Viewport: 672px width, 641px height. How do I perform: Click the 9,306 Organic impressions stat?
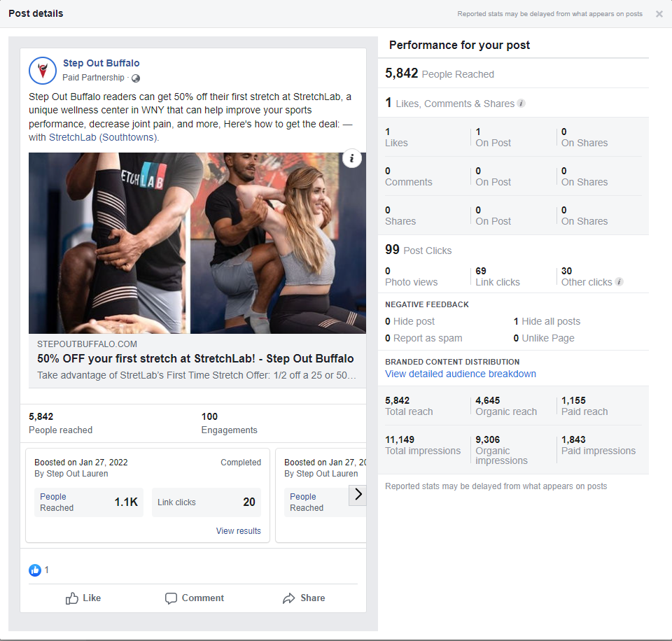tap(501, 450)
